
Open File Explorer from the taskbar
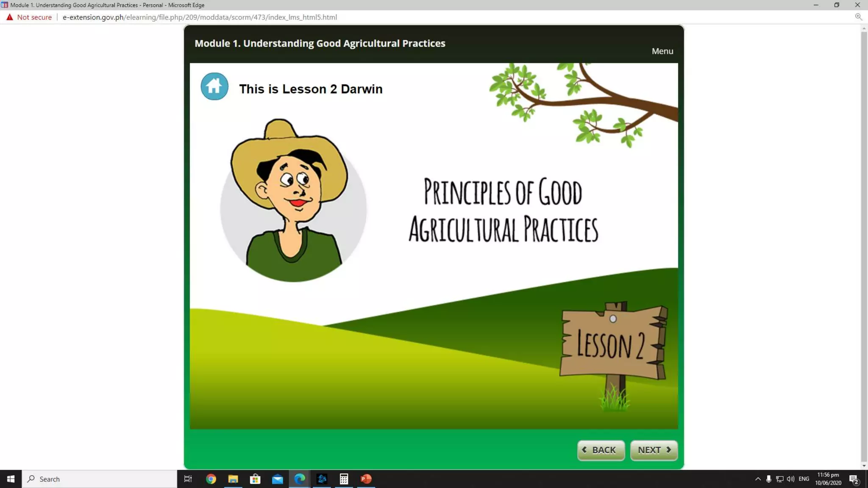click(233, 479)
